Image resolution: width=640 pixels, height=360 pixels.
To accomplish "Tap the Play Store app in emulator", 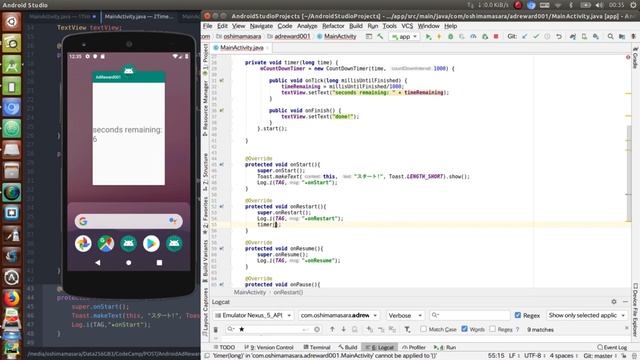I will tap(151, 244).
